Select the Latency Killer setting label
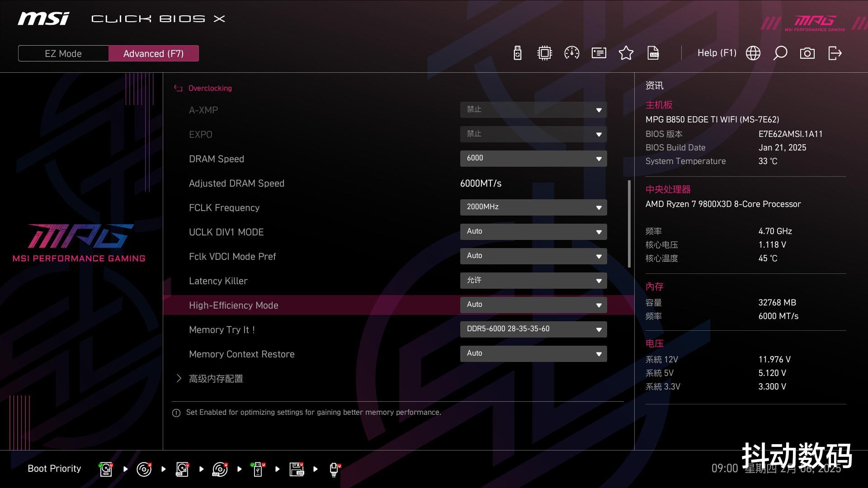The height and width of the screenshot is (488, 868). [x=218, y=281]
